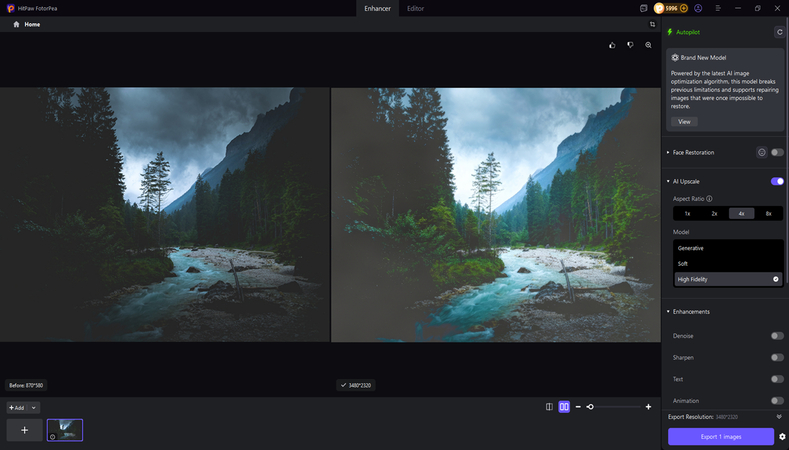Click the Brand New Model gear icon

(x=675, y=58)
